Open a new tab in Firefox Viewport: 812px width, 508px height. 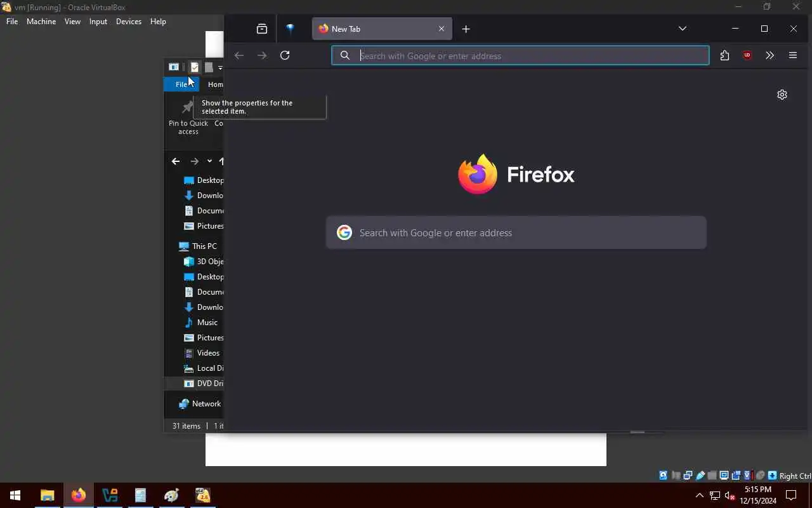coord(466,29)
